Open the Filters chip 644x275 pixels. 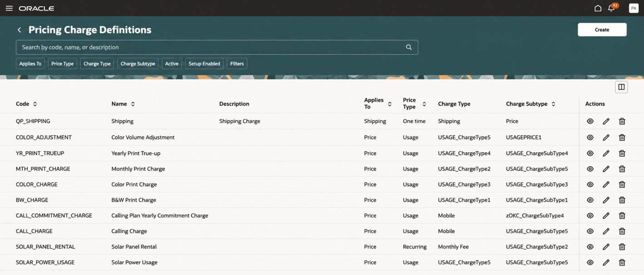click(237, 64)
